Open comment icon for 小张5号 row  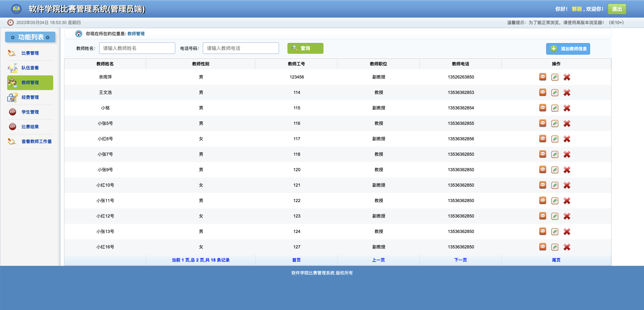click(542, 123)
